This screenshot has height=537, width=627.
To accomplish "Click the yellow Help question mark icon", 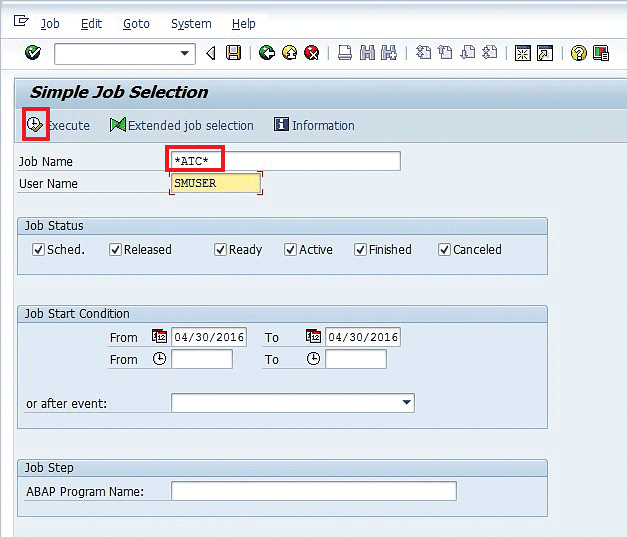I will click(578, 53).
